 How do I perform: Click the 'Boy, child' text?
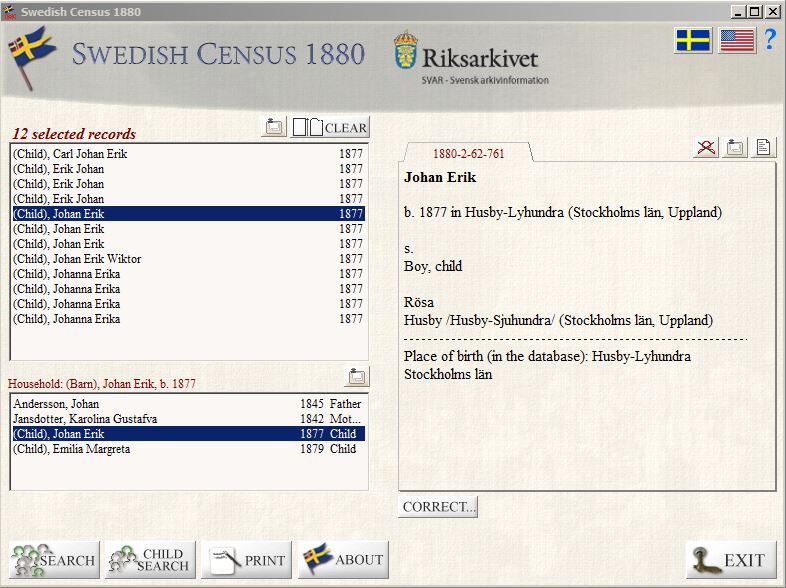pos(433,266)
